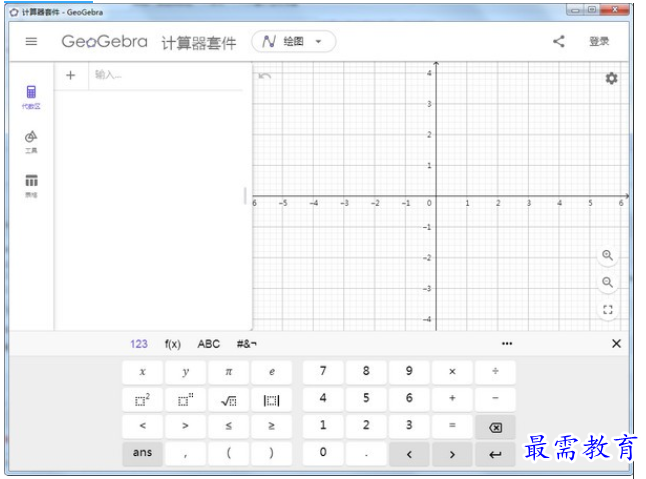
Task: Switch to the ABC keyboard tab
Action: 208,344
